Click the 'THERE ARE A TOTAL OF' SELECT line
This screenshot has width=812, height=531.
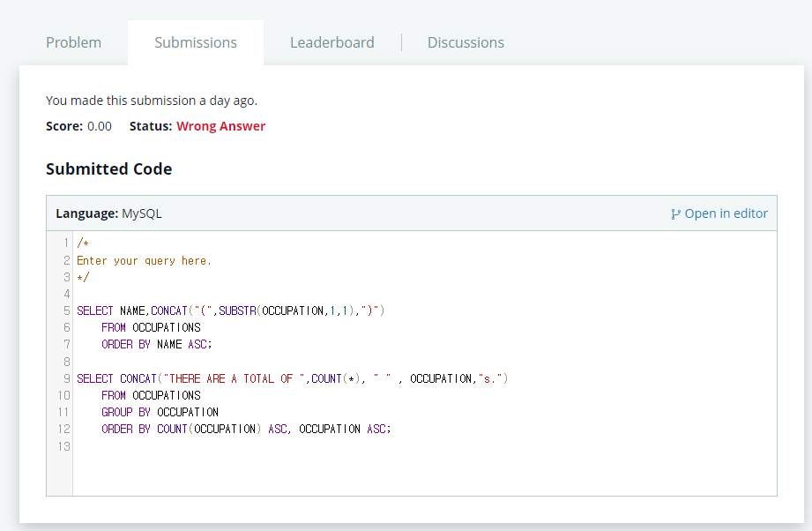(292, 378)
